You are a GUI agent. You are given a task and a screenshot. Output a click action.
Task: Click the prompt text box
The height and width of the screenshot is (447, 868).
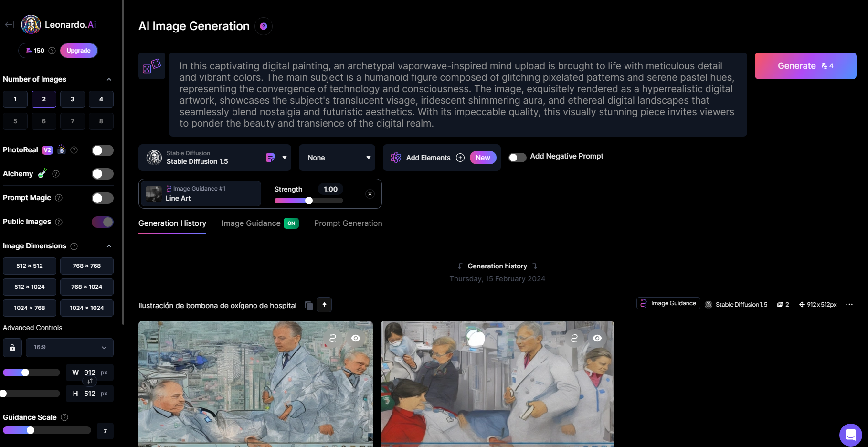tap(458, 95)
